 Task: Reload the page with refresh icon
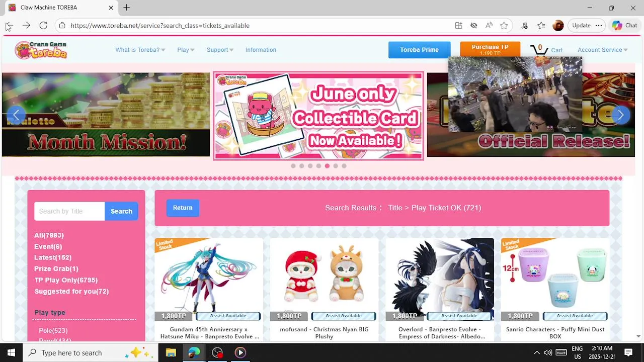click(43, 26)
